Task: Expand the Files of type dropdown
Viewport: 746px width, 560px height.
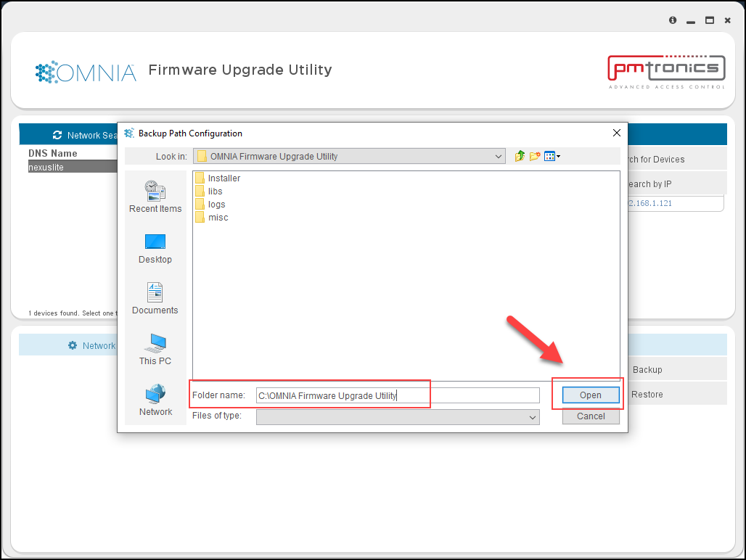Action: coord(533,417)
